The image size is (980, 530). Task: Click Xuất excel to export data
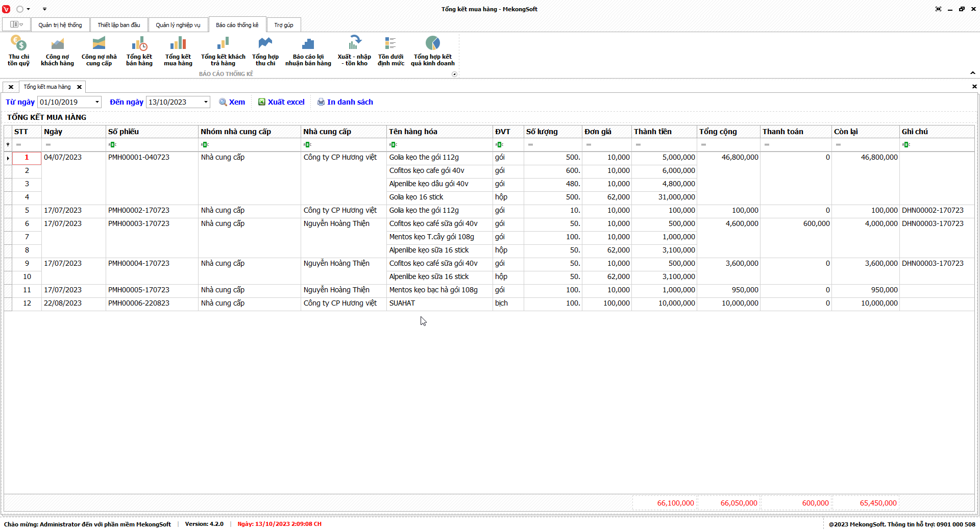(x=281, y=102)
